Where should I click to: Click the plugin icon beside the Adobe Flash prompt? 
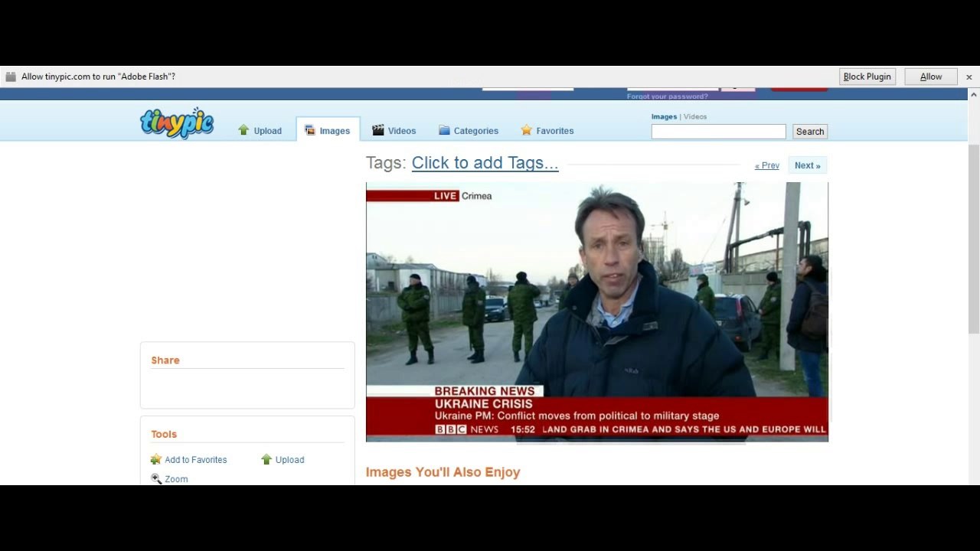pyautogui.click(x=11, y=77)
